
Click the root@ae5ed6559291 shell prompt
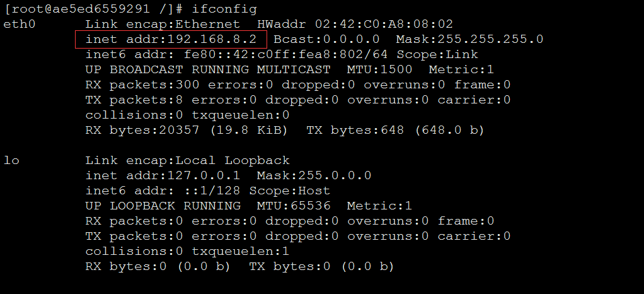tap(93, 9)
